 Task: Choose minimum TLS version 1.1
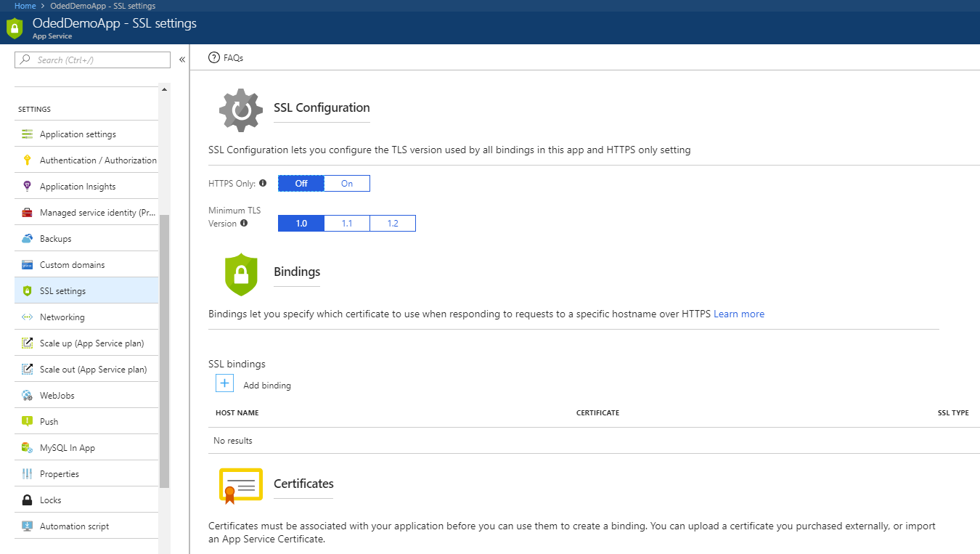point(347,224)
